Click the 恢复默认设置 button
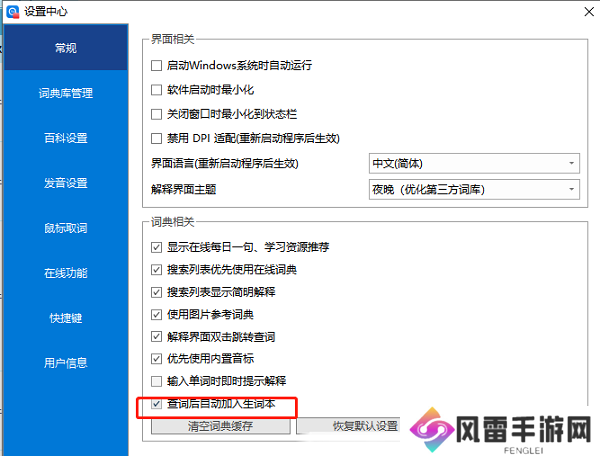This screenshot has width=600, height=456. point(349,426)
